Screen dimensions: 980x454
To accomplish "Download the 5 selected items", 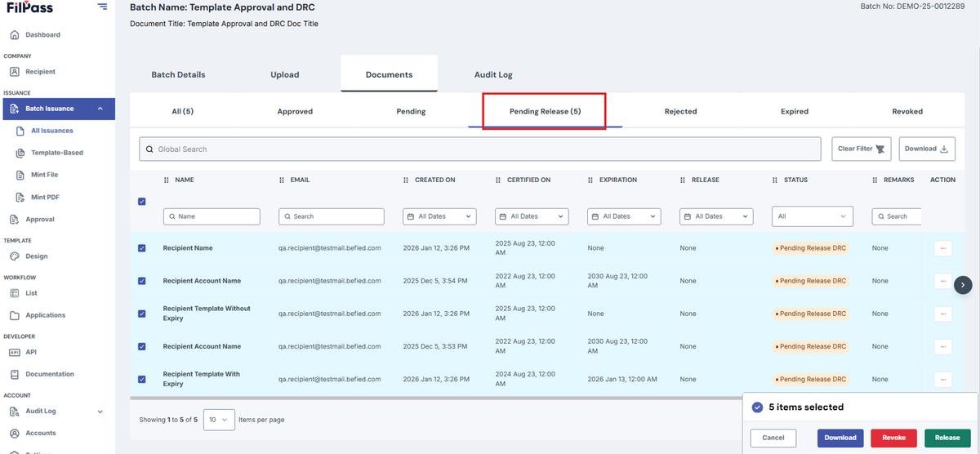I will (x=840, y=438).
